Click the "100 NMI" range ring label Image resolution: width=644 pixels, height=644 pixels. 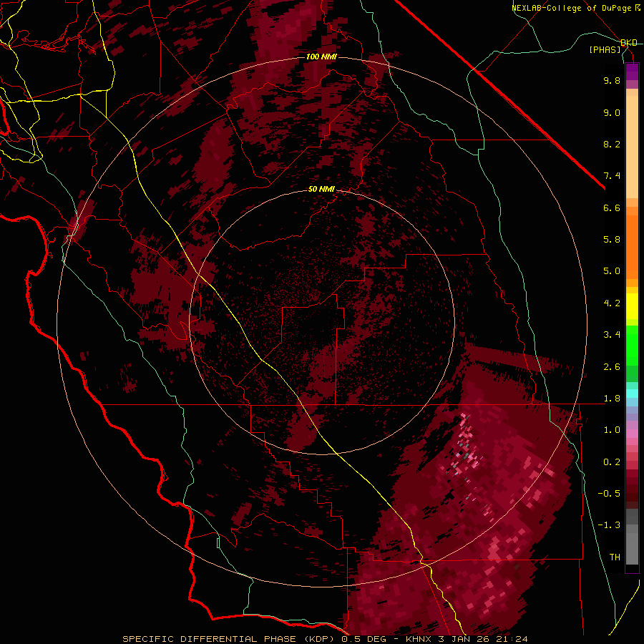[321, 57]
